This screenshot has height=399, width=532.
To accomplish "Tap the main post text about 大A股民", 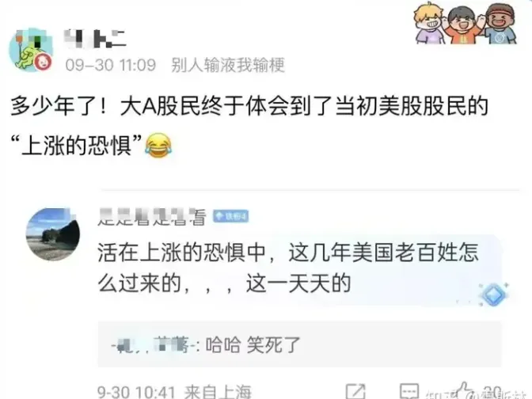I will [249, 126].
